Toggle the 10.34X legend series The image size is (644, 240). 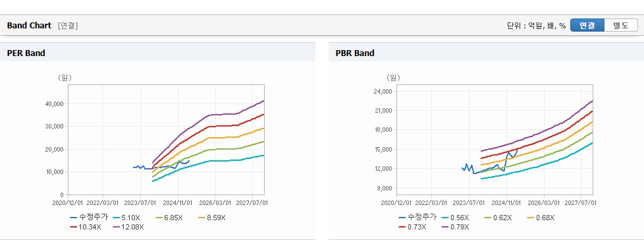point(86,227)
